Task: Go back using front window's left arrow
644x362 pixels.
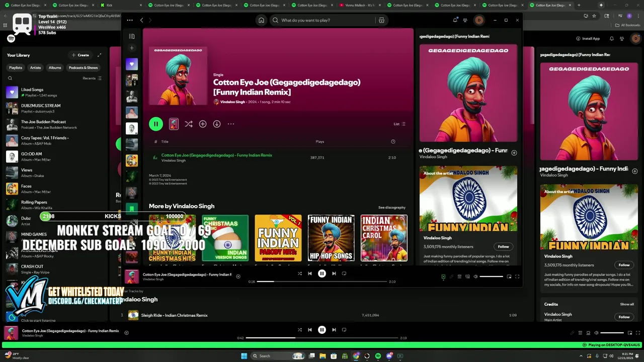Action: (x=142, y=20)
